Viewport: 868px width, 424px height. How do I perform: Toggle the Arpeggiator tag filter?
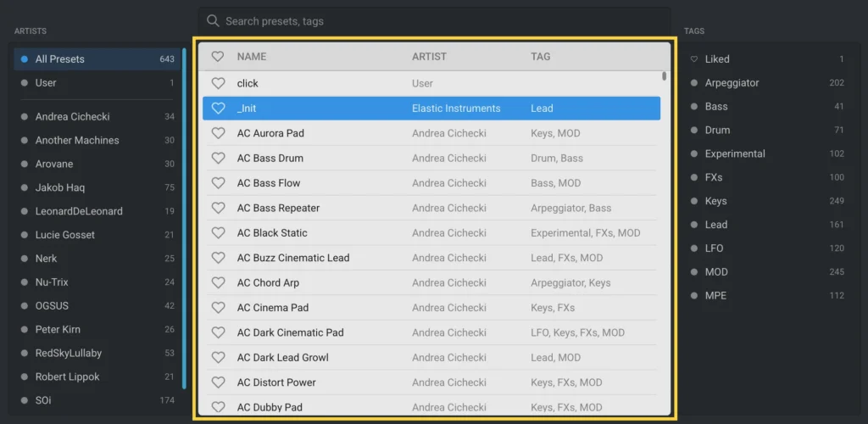(x=768, y=83)
